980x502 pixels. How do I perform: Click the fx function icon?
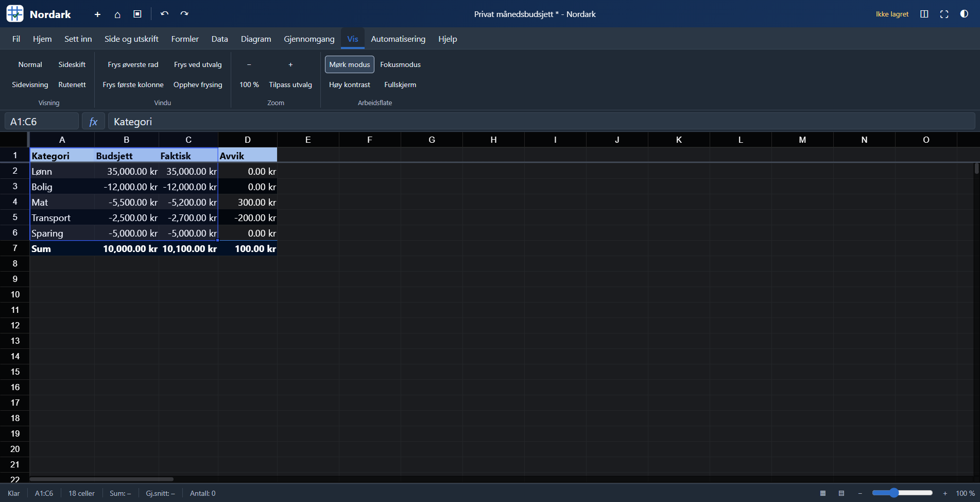(93, 122)
